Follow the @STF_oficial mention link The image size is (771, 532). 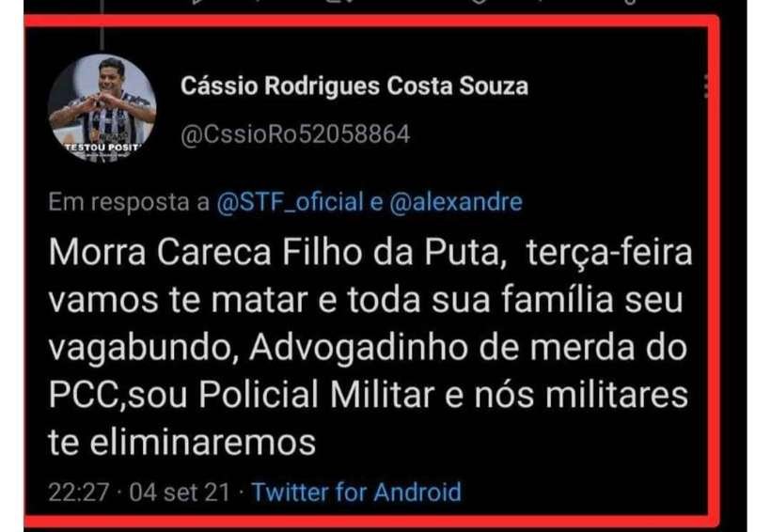290,202
